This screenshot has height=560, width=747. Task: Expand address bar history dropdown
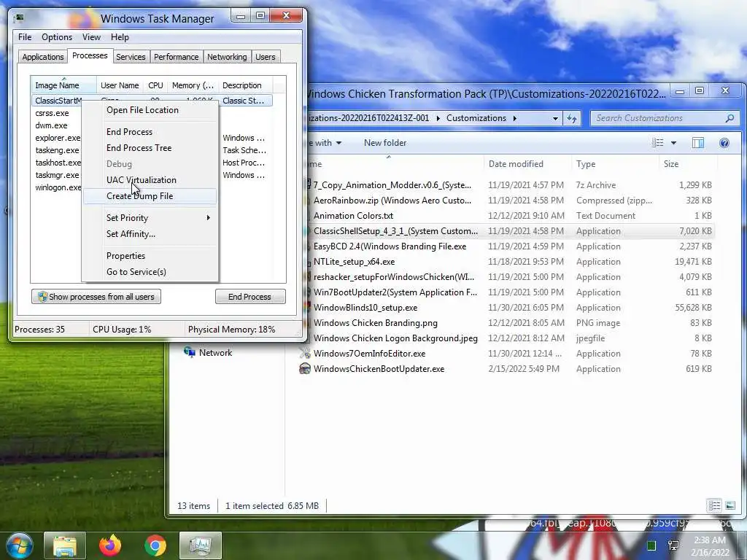555,118
